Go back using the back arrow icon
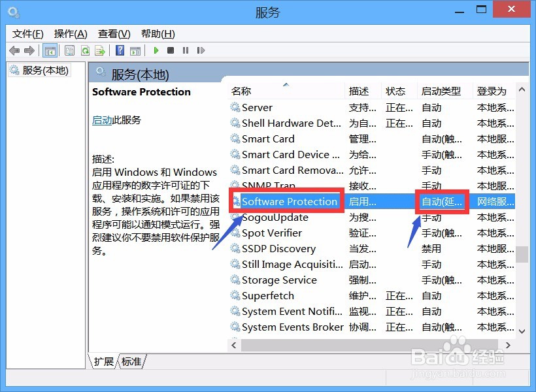This screenshot has width=536, height=392. 14,50
